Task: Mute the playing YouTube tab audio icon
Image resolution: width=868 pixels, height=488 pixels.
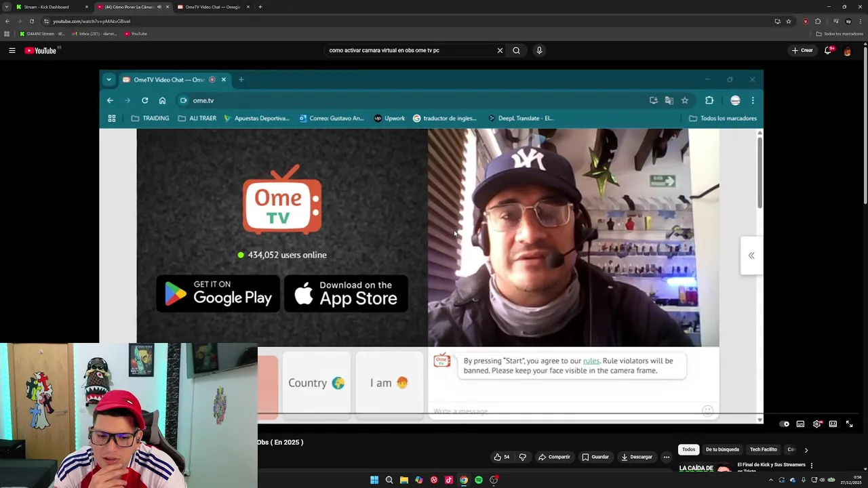Action: 159,7
